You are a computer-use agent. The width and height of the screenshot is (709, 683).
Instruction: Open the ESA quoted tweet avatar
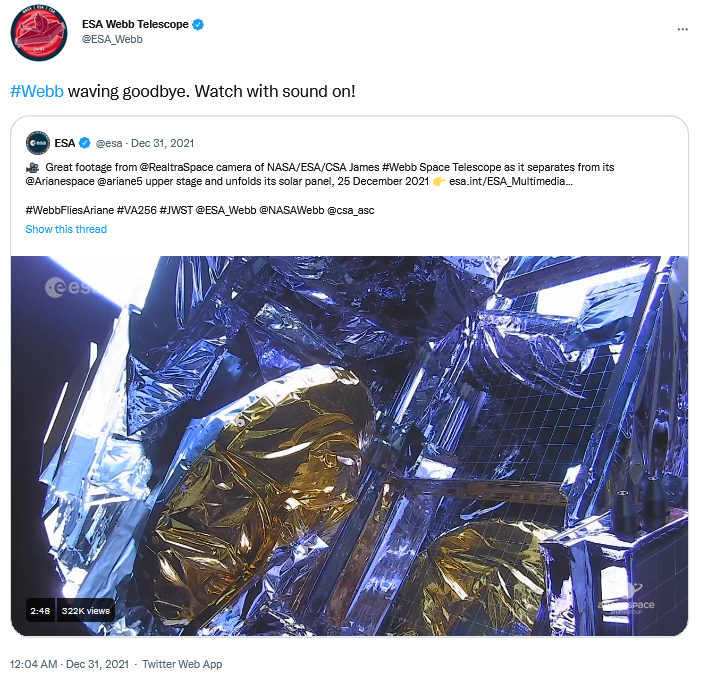coord(38,143)
